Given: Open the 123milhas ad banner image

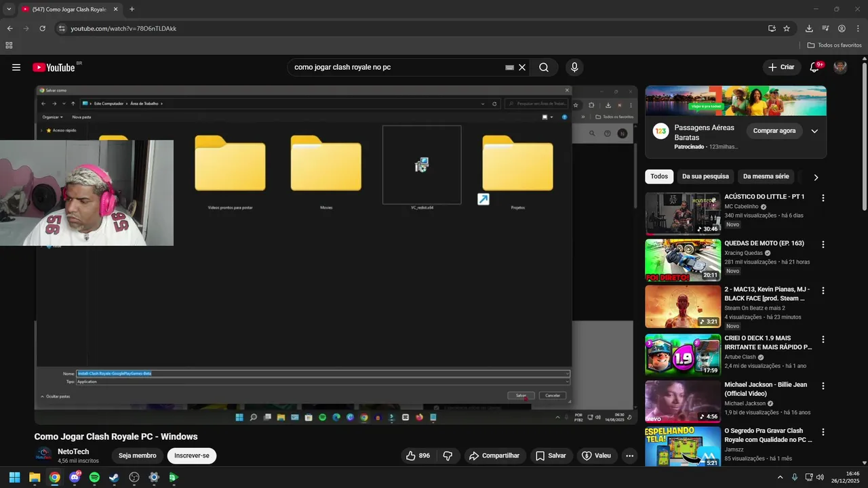Looking at the screenshot, I should point(736,101).
